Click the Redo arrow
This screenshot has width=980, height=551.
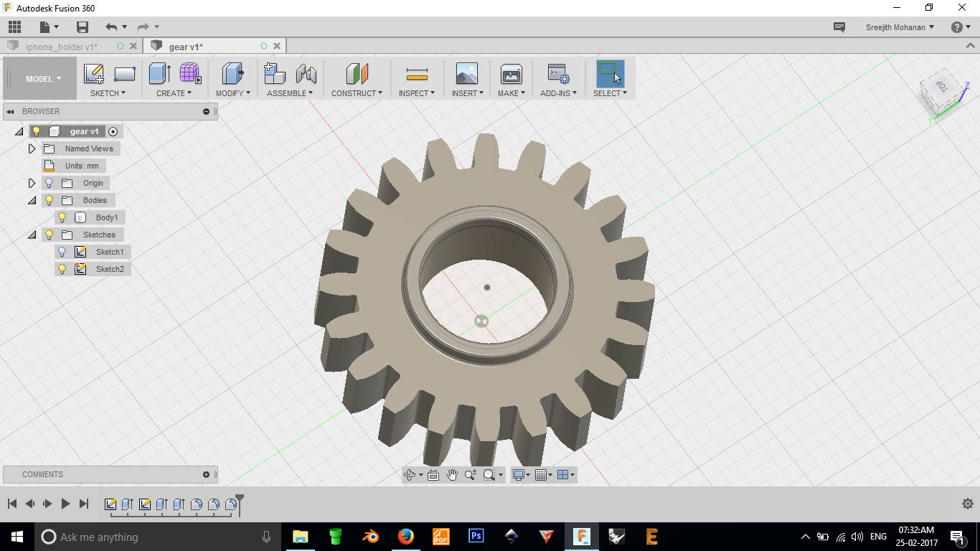(143, 27)
